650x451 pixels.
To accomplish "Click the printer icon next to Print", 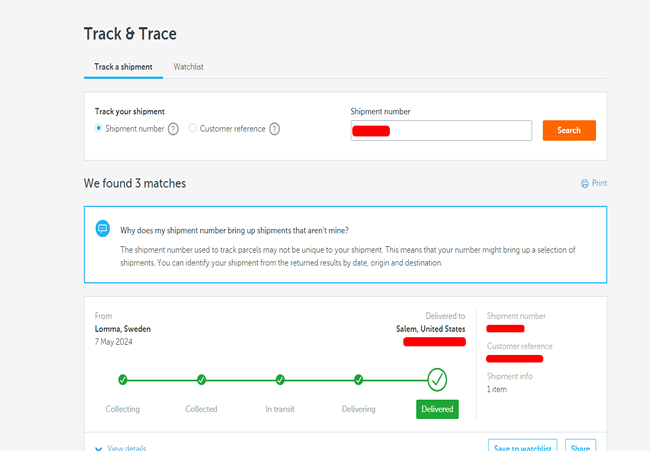I will coord(585,184).
